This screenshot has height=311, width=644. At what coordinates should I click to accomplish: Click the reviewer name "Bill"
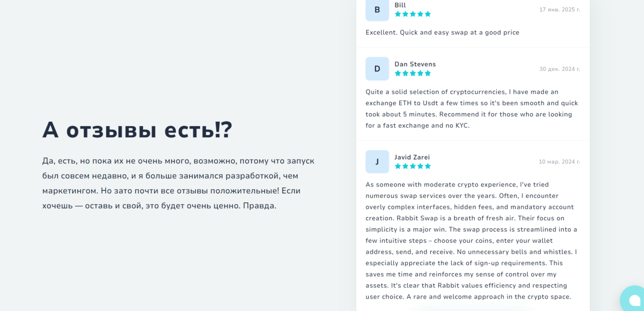pos(400,5)
